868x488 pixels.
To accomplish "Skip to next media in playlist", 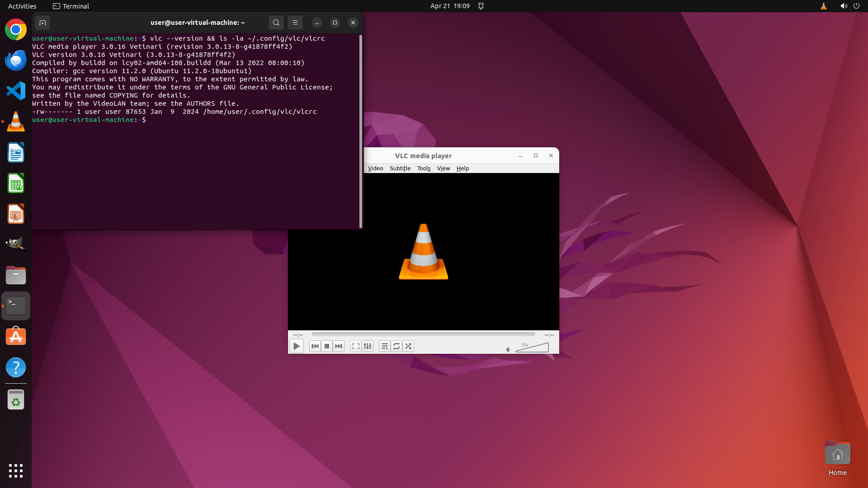I will [339, 346].
